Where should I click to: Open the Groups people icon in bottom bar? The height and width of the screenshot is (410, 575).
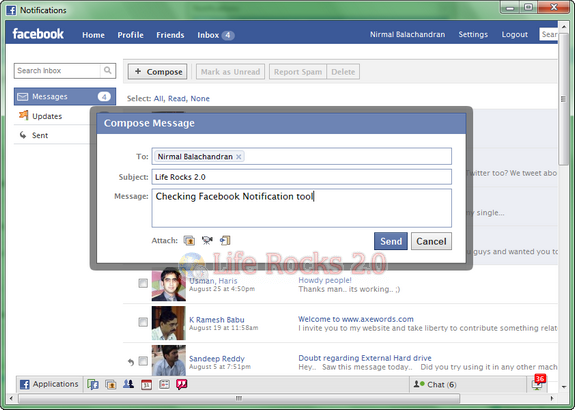[x=128, y=384]
